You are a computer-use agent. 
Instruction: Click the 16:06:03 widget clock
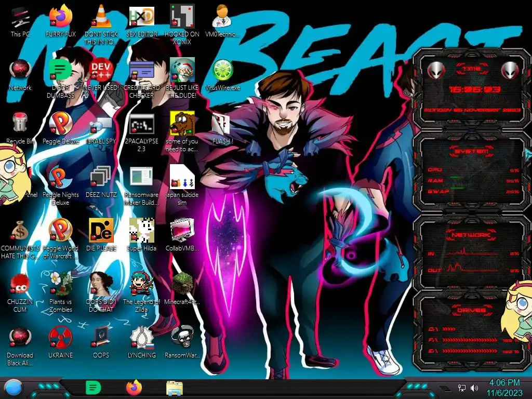tap(475, 89)
